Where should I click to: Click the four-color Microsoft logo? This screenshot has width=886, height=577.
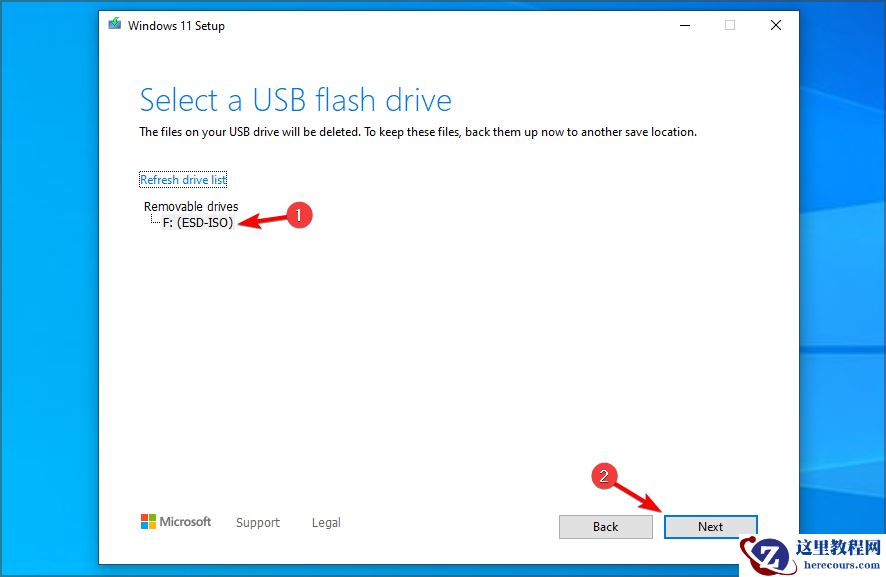pos(148,522)
